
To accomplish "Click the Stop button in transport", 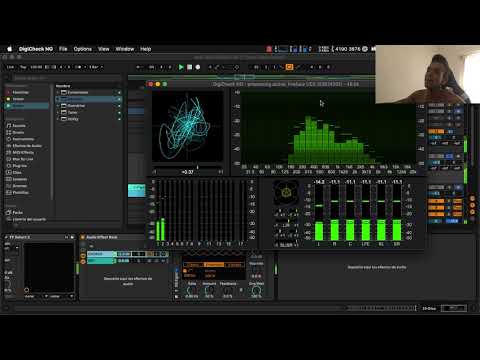I will point(189,67).
